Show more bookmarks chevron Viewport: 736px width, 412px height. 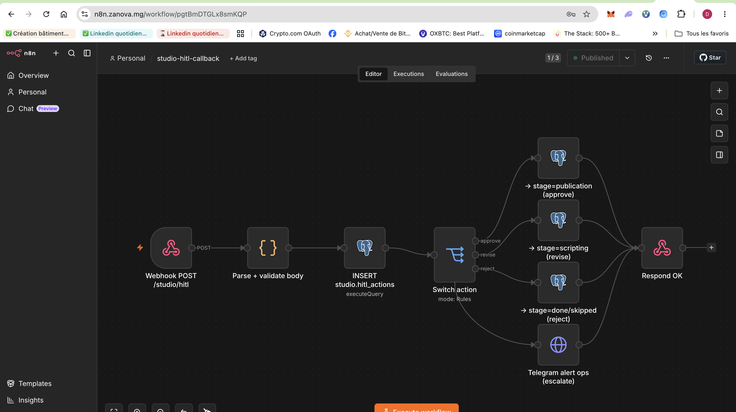(655, 33)
